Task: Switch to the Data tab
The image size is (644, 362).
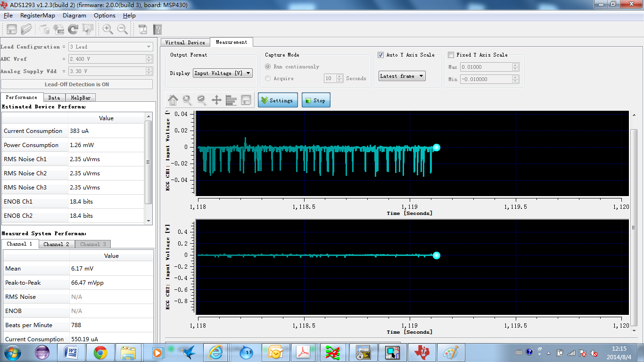Action: [x=54, y=98]
